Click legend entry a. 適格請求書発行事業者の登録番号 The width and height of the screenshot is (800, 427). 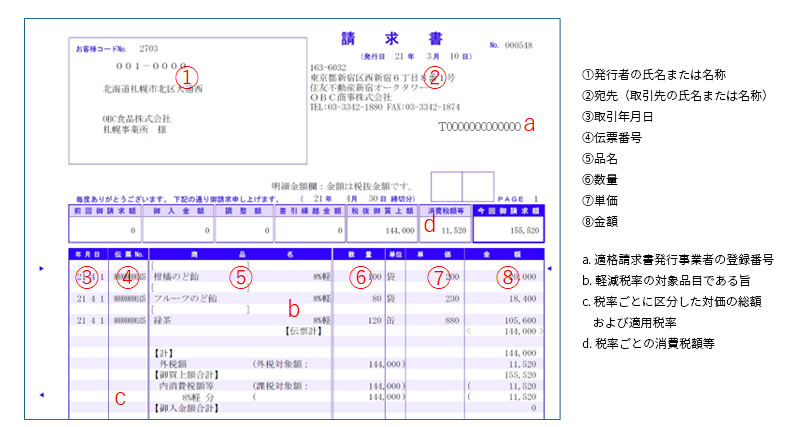click(x=677, y=259)
